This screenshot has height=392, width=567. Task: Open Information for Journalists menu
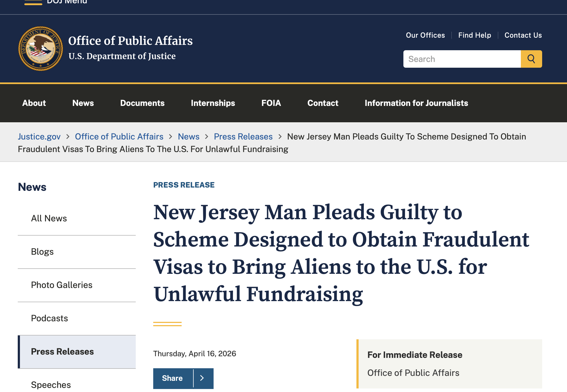pos(416,103)
